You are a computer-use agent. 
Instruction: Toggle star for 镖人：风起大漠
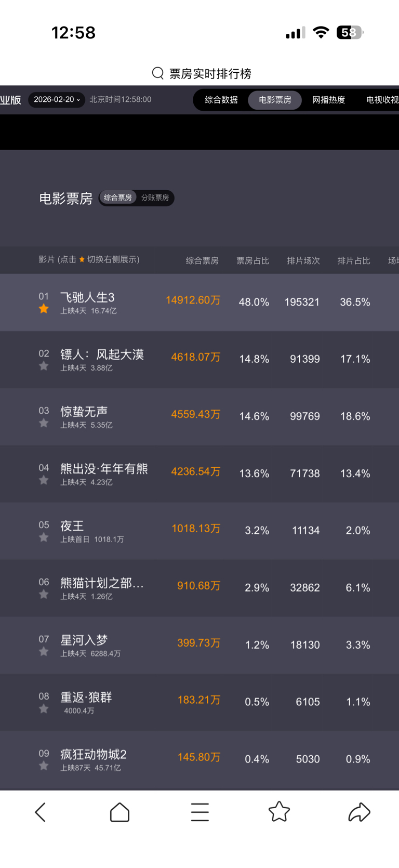point(44,366)
